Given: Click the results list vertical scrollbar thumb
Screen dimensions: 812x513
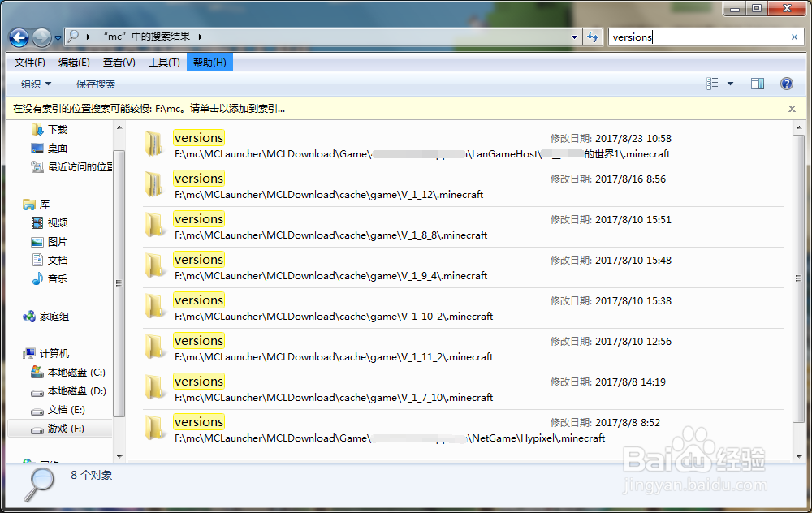Looking at the screenshot, I should click(x=798, y=278).
